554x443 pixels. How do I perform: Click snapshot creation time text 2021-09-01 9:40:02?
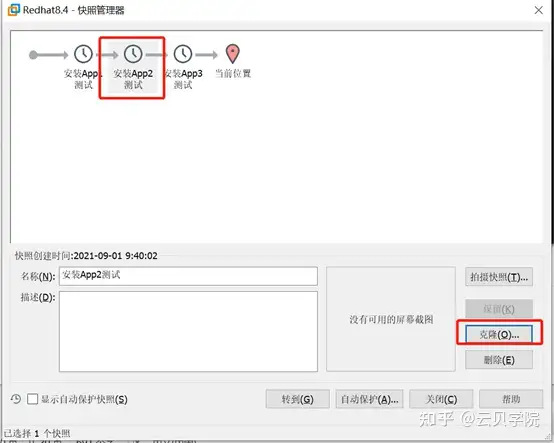(x=116, y=256)
